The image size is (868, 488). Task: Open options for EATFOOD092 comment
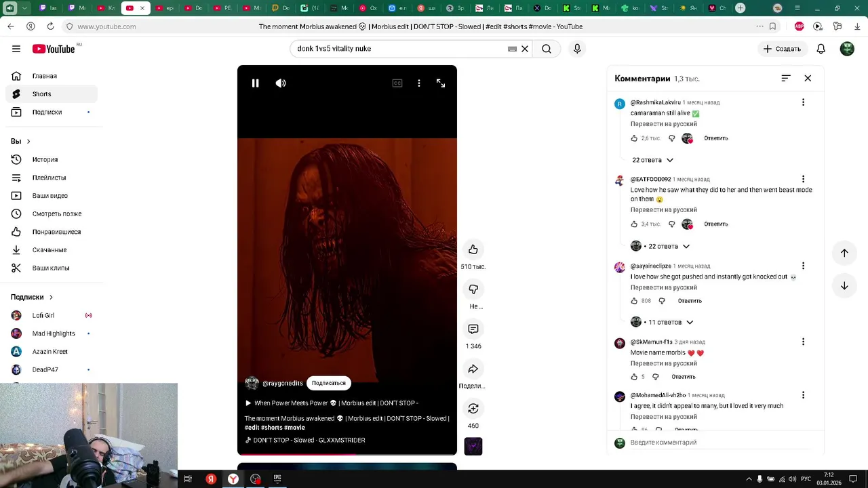pyautogui.click(x=803, y=180)
